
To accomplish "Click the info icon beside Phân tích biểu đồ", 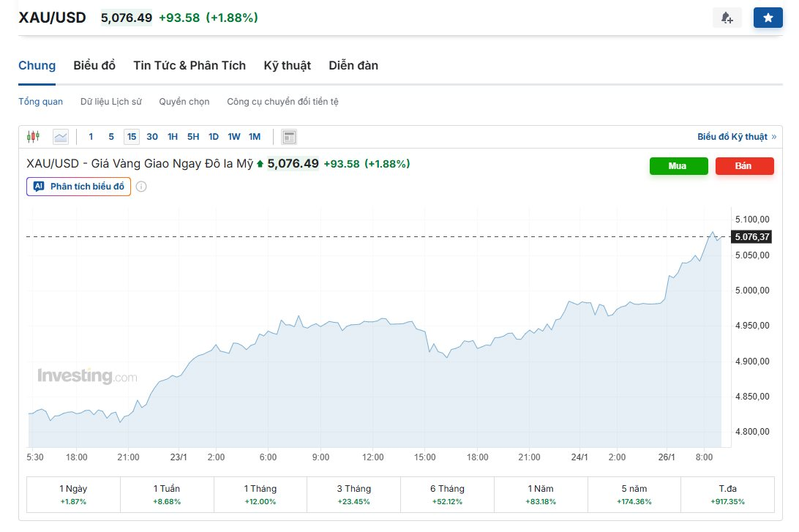I will (x=141, y=187).
